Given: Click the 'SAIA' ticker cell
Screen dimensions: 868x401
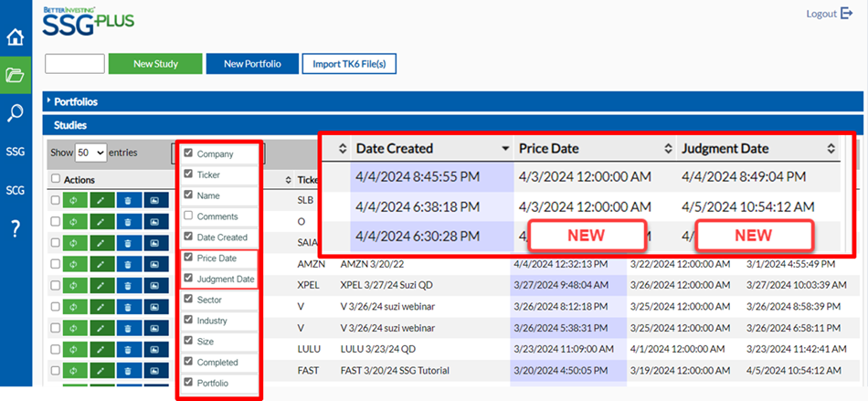Looking at the screenshot, I should click(x=307, y=243).
